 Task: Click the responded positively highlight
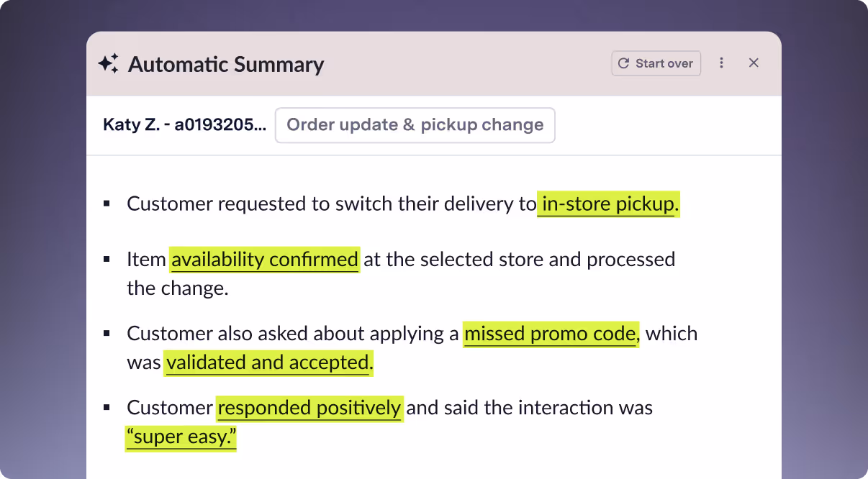[309, 407]
